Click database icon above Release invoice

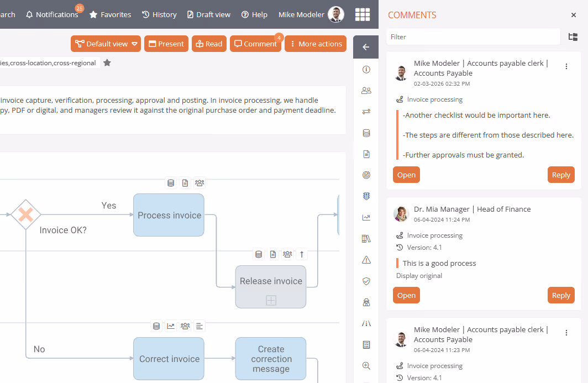click(x=259, y=254)
